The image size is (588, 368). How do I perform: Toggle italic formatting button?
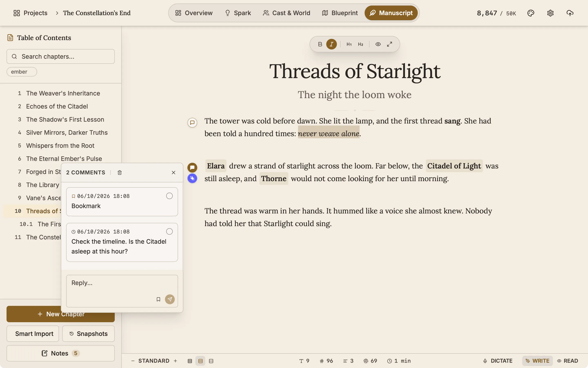331,44
